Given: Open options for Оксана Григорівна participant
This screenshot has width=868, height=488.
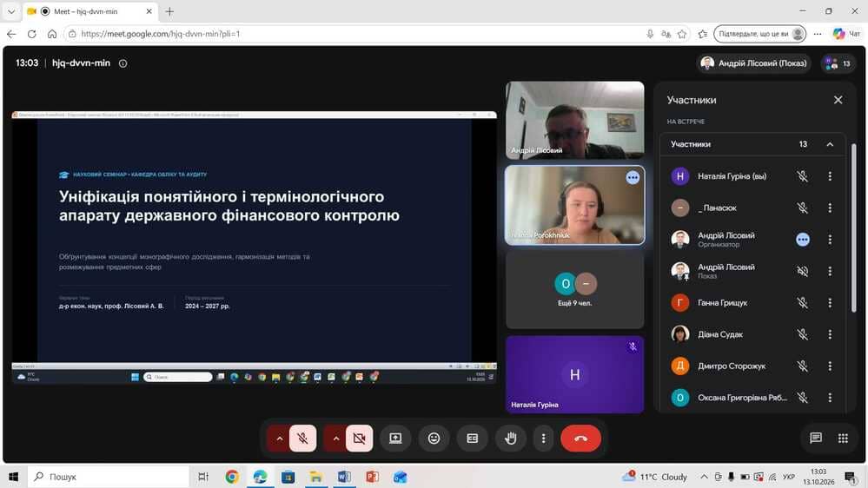Looking at the screenshot, I should click(x=830, y=398).
